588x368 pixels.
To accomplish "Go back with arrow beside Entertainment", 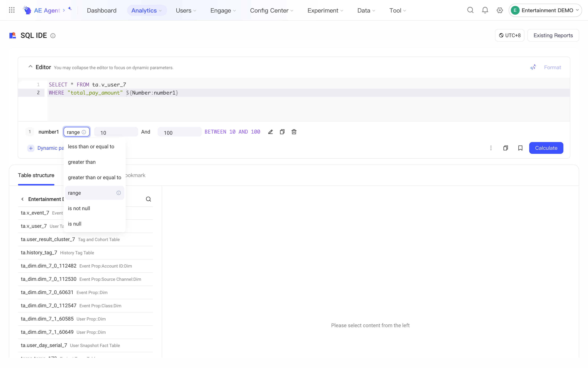I will pyautogui.click(x=22, y=199).
